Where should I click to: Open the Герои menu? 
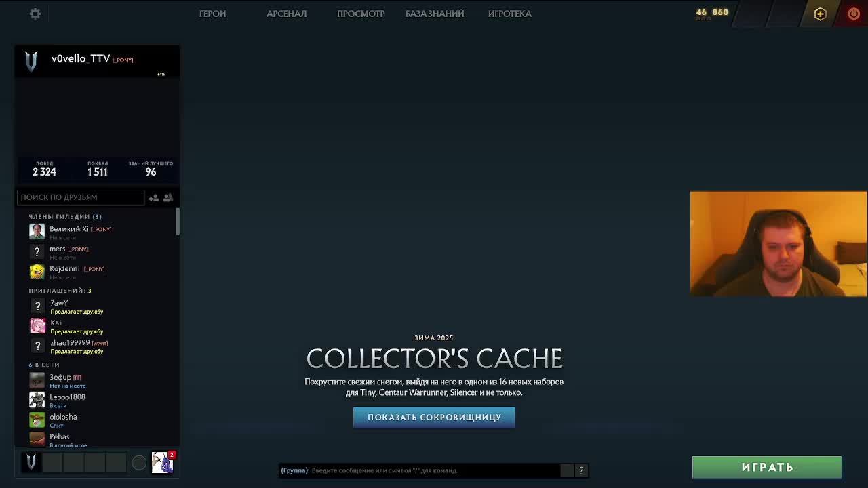coord(212,14)
